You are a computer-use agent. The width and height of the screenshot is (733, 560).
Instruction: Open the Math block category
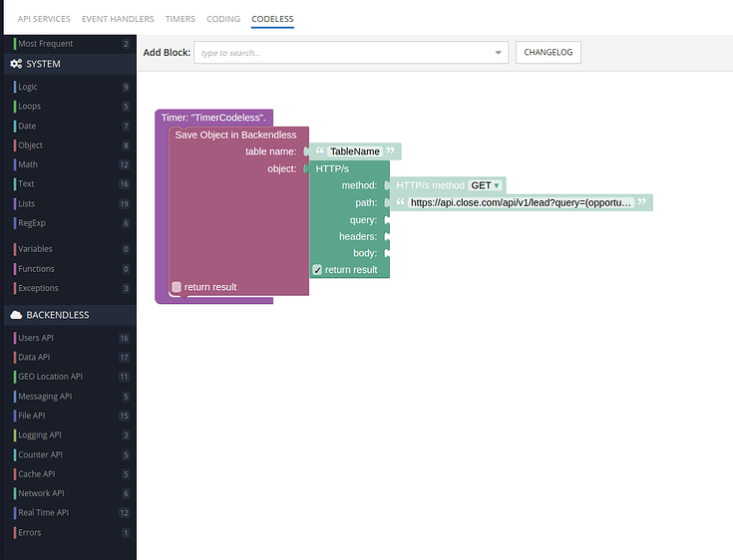pos(70,164)
